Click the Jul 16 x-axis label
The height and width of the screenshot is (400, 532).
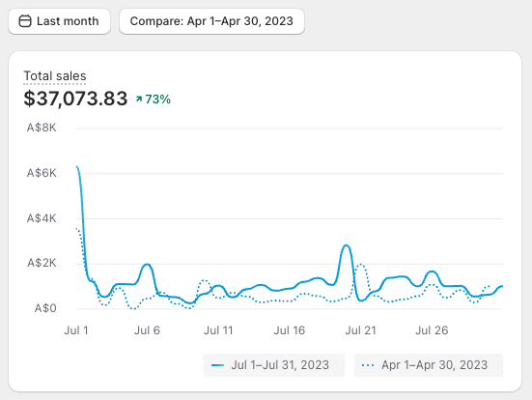[290, 330]
